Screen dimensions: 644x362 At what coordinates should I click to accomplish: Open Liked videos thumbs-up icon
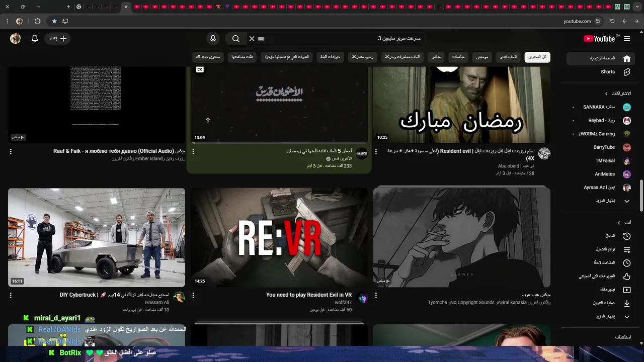click(x=627, y=277)
